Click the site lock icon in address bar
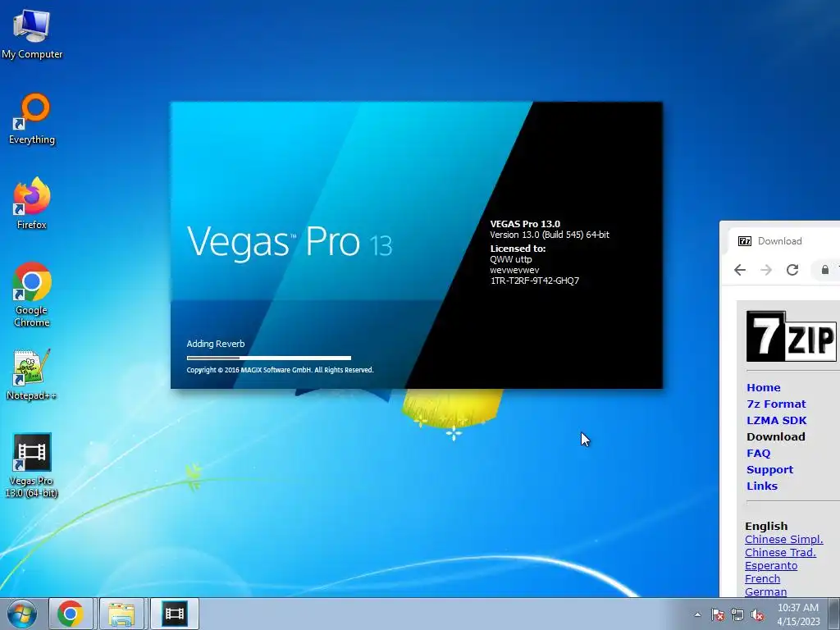840x630 pixels. point(825,269)
